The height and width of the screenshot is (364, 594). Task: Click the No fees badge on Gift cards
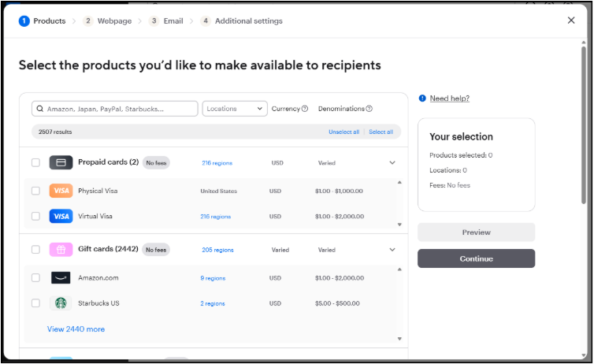156,250
